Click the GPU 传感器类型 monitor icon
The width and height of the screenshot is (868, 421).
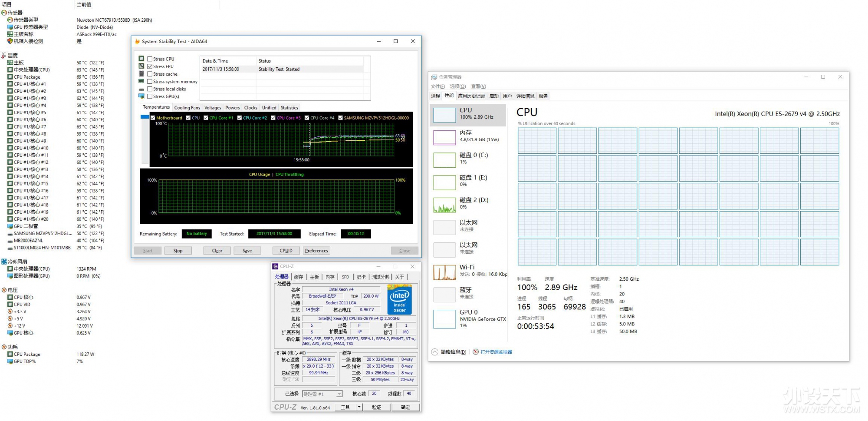point(10,27)
